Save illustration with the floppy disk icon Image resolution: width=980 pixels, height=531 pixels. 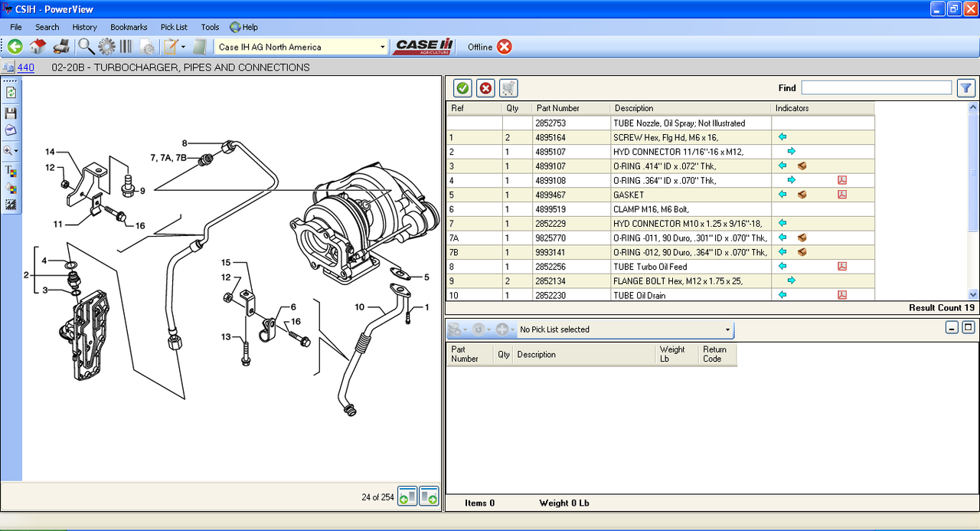pyautogui.click(x=11, y=113)
